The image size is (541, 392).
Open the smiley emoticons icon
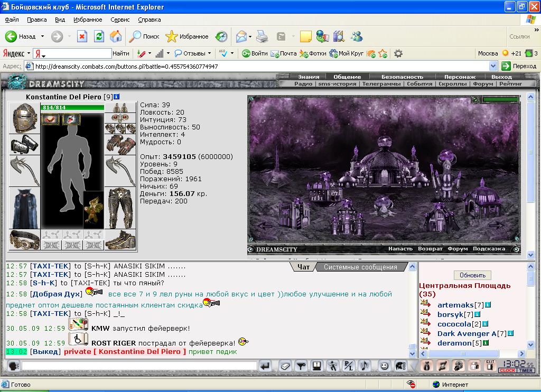point(384,366)
